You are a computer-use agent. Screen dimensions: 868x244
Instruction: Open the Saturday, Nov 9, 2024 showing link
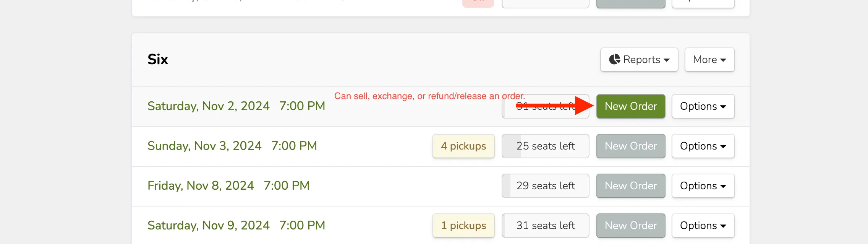coord(236,226)
